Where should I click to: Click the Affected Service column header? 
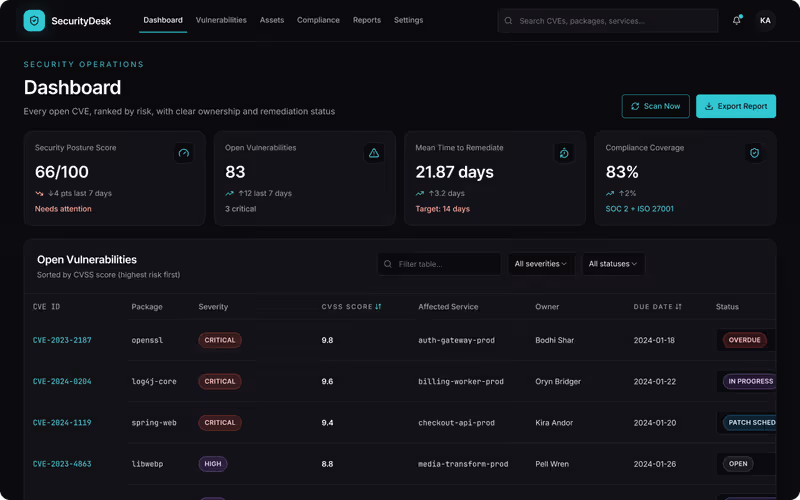[448, 307]
